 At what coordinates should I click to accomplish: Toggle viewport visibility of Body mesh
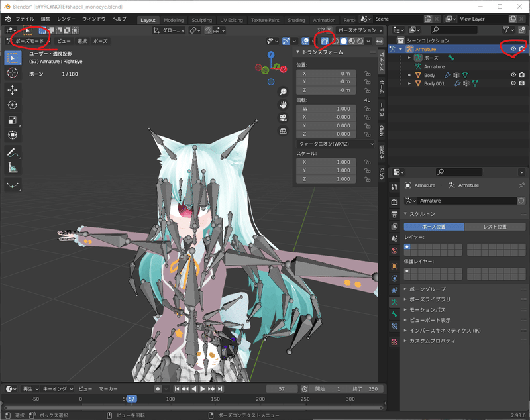513,75
